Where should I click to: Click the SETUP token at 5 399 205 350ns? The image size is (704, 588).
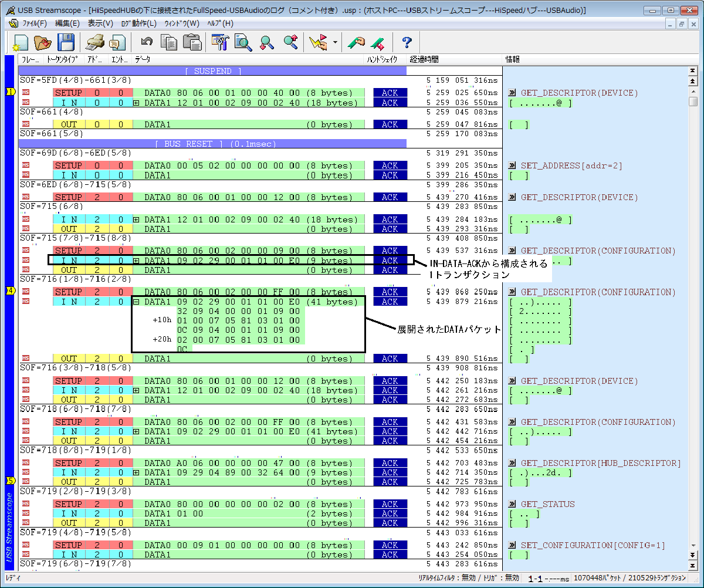[x=69, y=166]
